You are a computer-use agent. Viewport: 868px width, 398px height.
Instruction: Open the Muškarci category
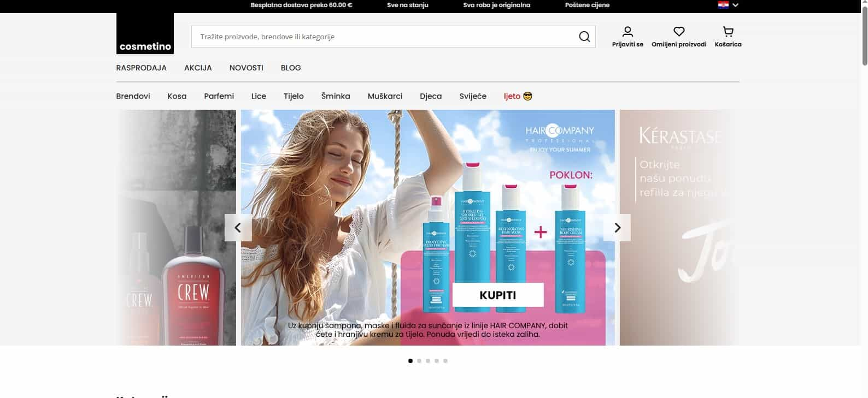[385, 96]
